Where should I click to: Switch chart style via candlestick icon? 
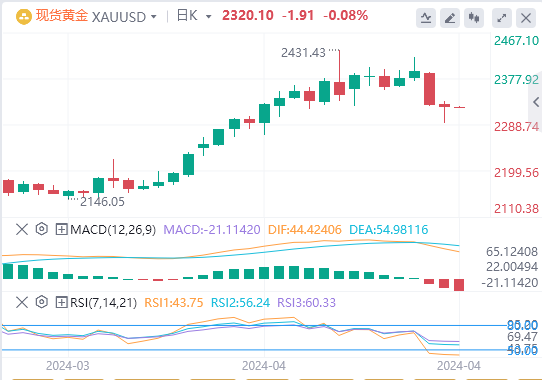click(x=474, y=18)
